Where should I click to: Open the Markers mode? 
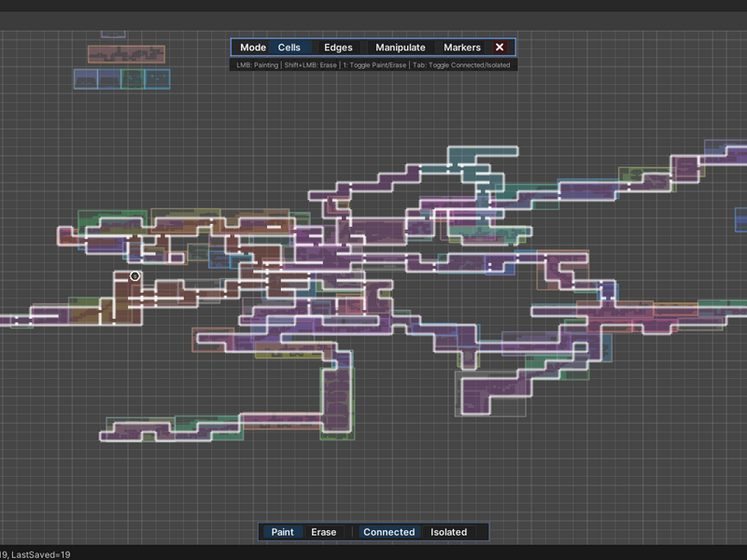[462, 48]
